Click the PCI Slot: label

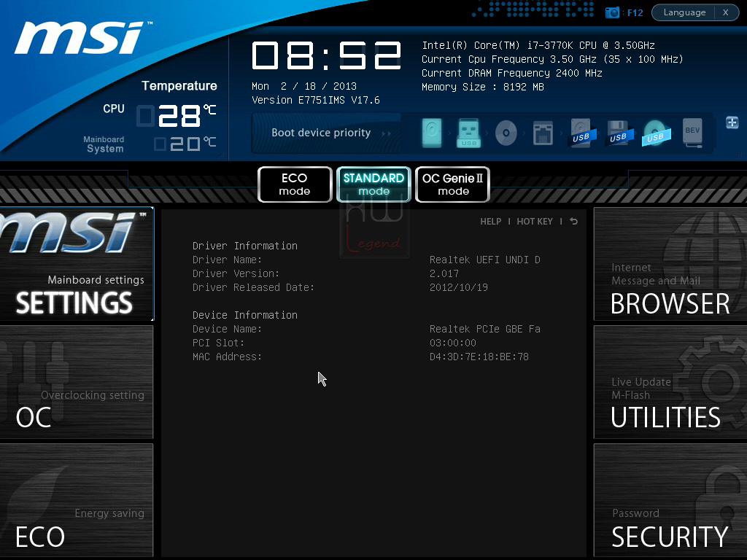219,343
